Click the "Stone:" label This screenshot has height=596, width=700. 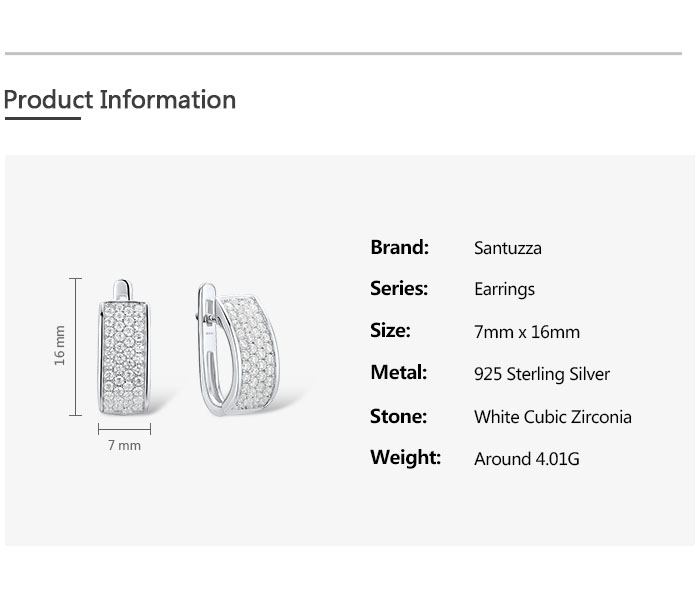coord(398,416)
